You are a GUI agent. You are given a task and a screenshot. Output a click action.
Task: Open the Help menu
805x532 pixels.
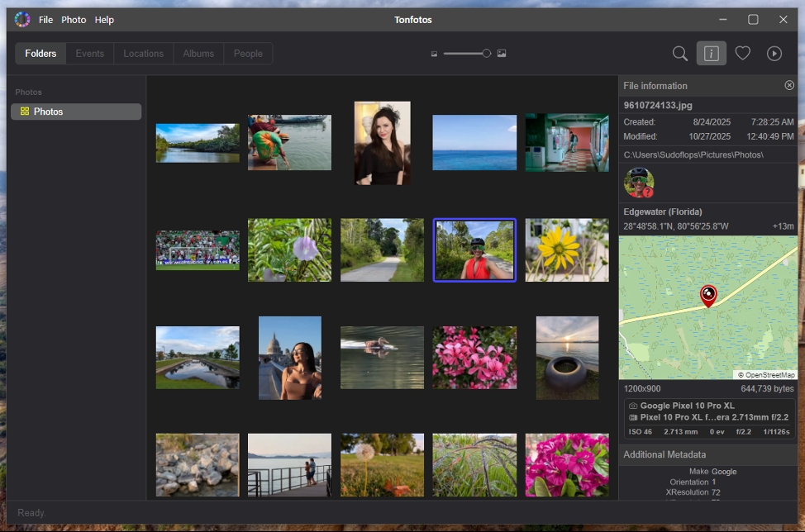tap(104, 20)
